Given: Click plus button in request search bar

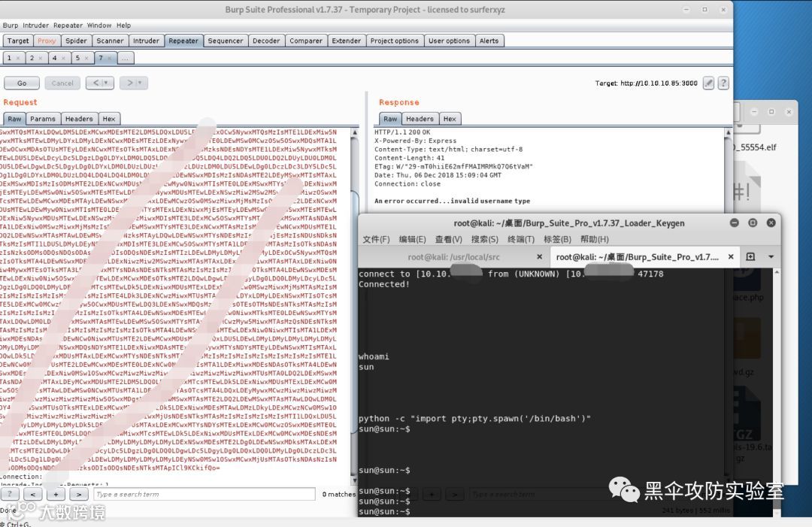Looking at the screenshot, I should pos(56,495).
